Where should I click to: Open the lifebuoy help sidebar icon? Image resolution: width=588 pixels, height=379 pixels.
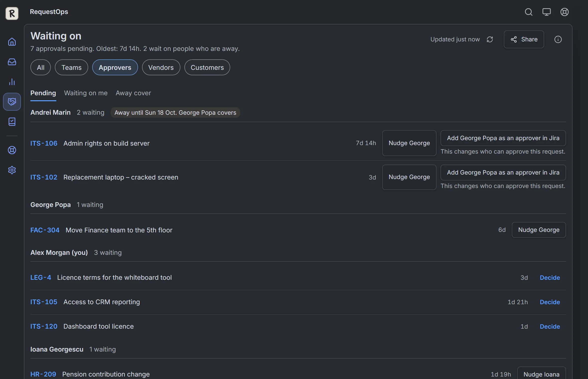pyautogui.click(x=12, y=150)
